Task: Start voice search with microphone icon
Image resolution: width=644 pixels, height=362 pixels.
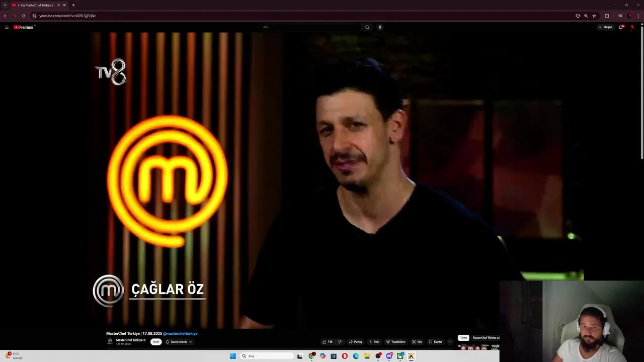Action: [x=380, y=27]
